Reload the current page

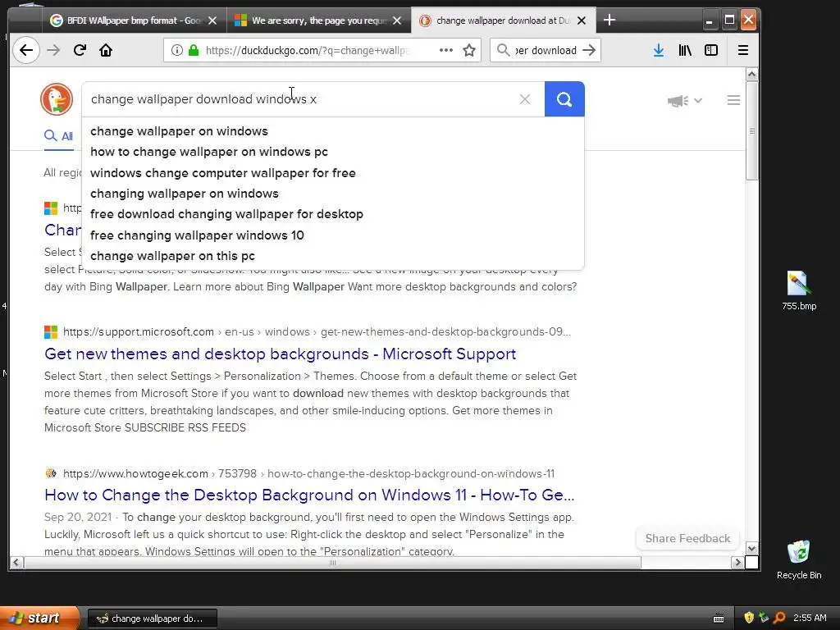click(80, 50)
